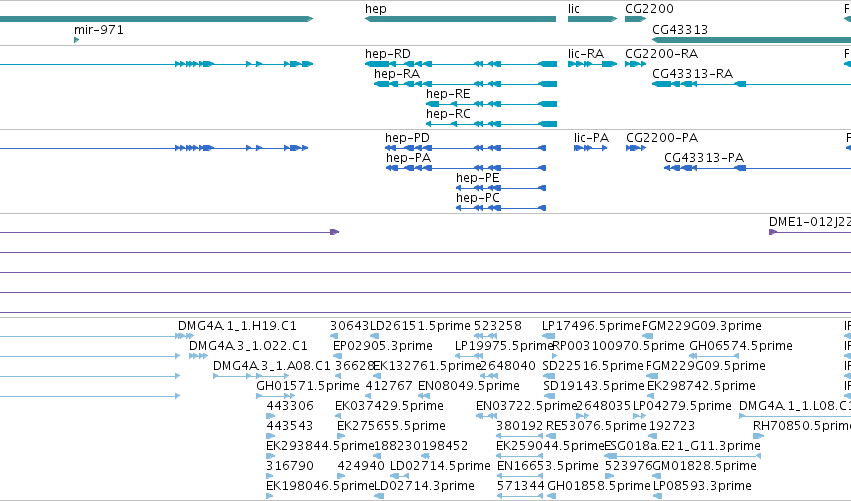Select the CG43313-PA protein label
The height and width of the screenshot is (501, 851).
[704, 158]
